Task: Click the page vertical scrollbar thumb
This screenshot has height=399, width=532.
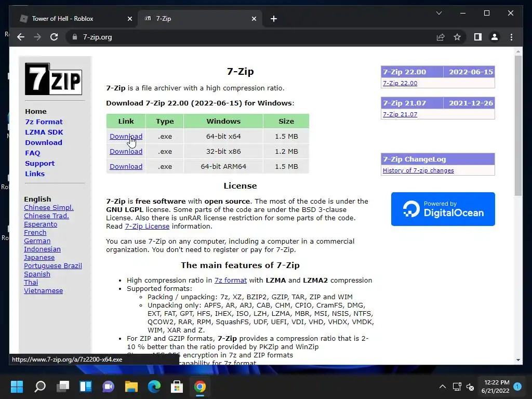Action: [518, 126]
